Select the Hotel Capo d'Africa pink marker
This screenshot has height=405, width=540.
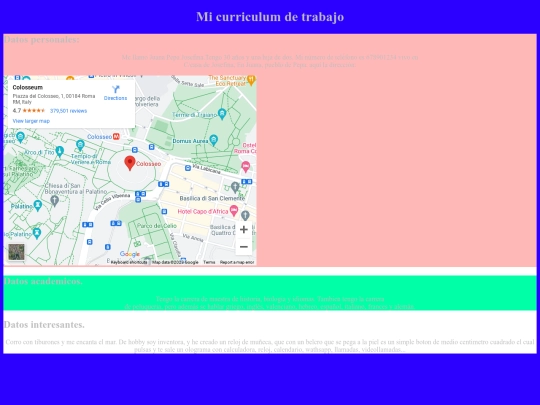click(x=234, y=210)
